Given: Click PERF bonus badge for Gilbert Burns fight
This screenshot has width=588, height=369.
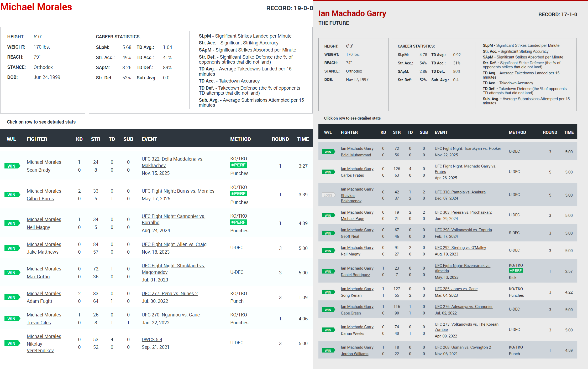Looking at the screenshot, I should (238, 194).
